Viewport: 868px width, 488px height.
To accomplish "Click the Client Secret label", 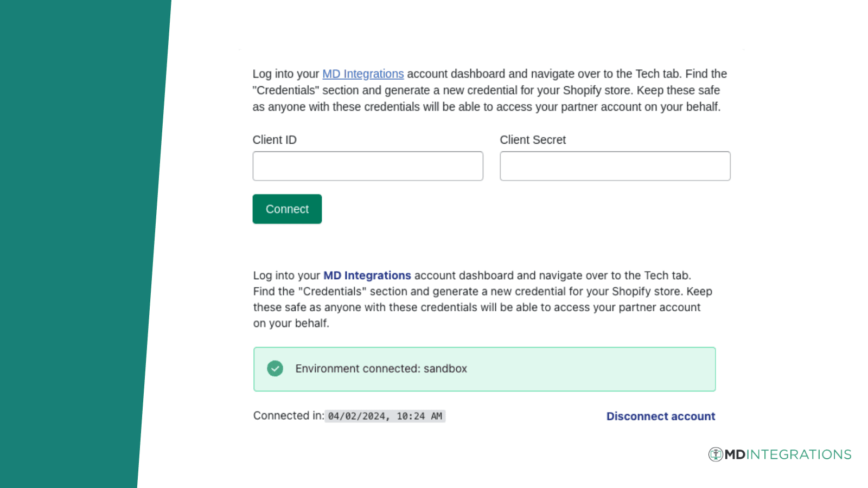I will [x=533, y=140].
